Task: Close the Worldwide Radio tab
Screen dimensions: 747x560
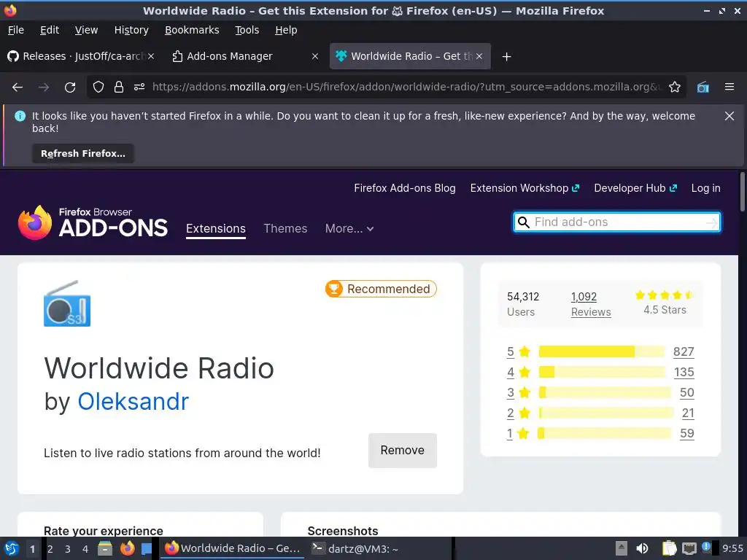Action: pos(479,56)
